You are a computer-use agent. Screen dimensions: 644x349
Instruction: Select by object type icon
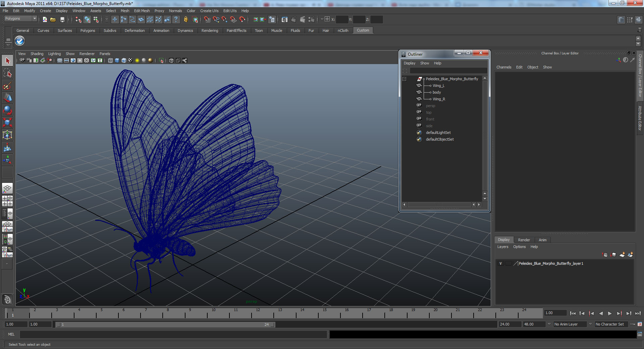click(87, 19)
